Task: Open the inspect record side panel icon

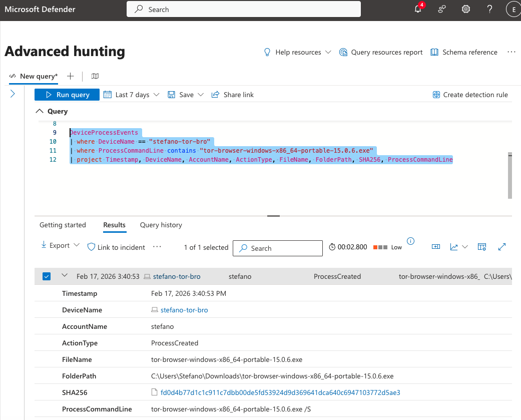Action: [435, 246]
